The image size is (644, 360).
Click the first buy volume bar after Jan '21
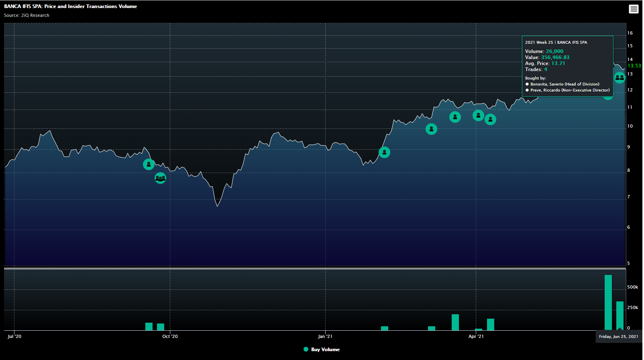(385, 328)
